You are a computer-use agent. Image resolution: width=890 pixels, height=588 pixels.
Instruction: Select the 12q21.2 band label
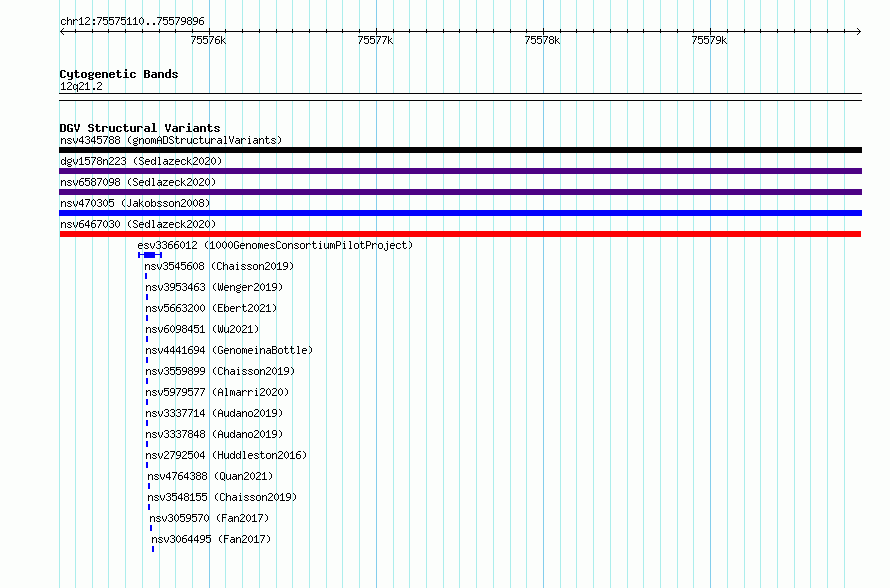[x=81, y=86]
